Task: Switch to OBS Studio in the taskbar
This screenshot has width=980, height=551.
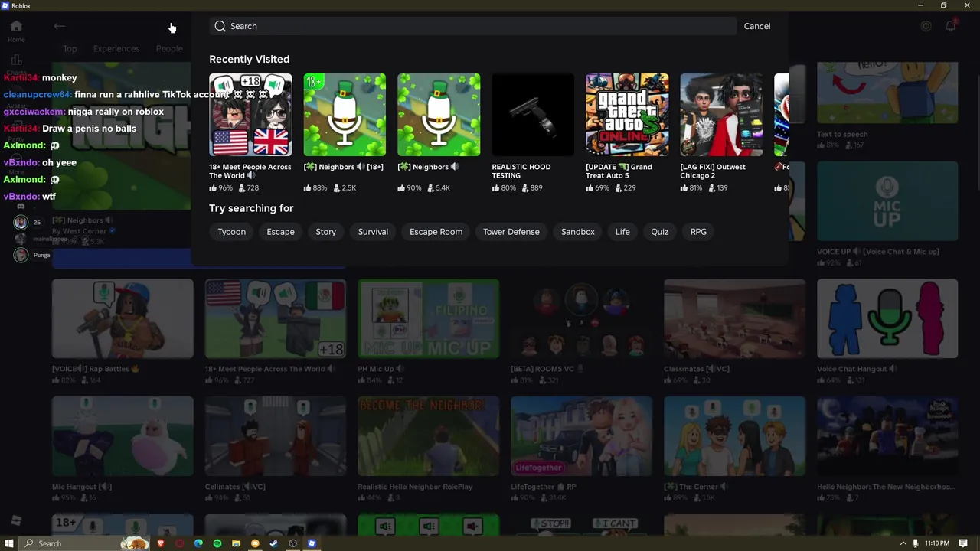Action: 292,543
